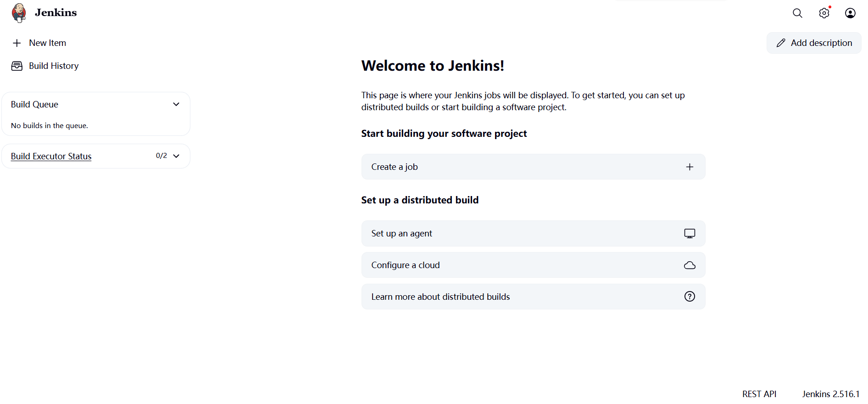Click Create a job card
The image size is (868, 404).
pos(533,167)
